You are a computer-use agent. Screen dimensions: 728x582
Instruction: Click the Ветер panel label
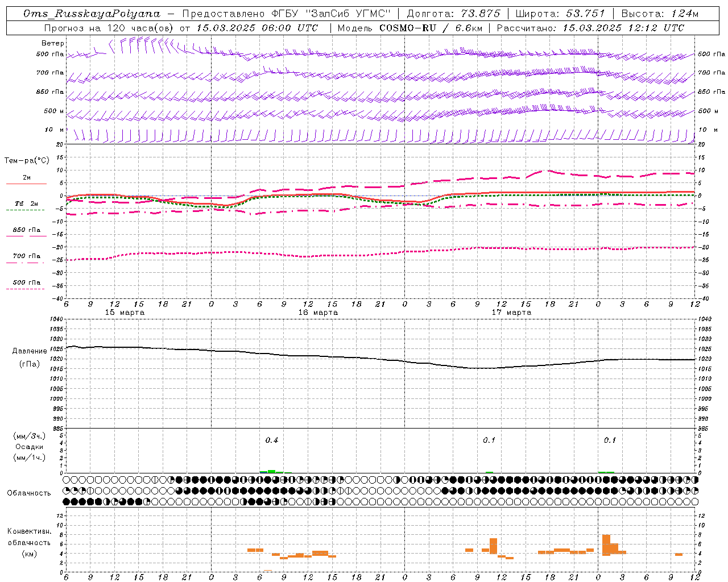(53, 43)
